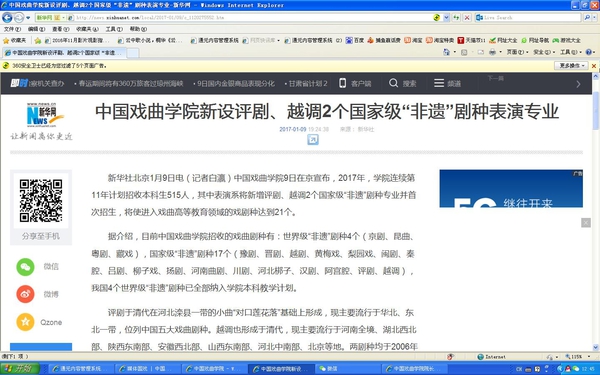Click the search magnifier button
Image resolution: width=600 pixels, height=375 pixels.
point(586,18)
